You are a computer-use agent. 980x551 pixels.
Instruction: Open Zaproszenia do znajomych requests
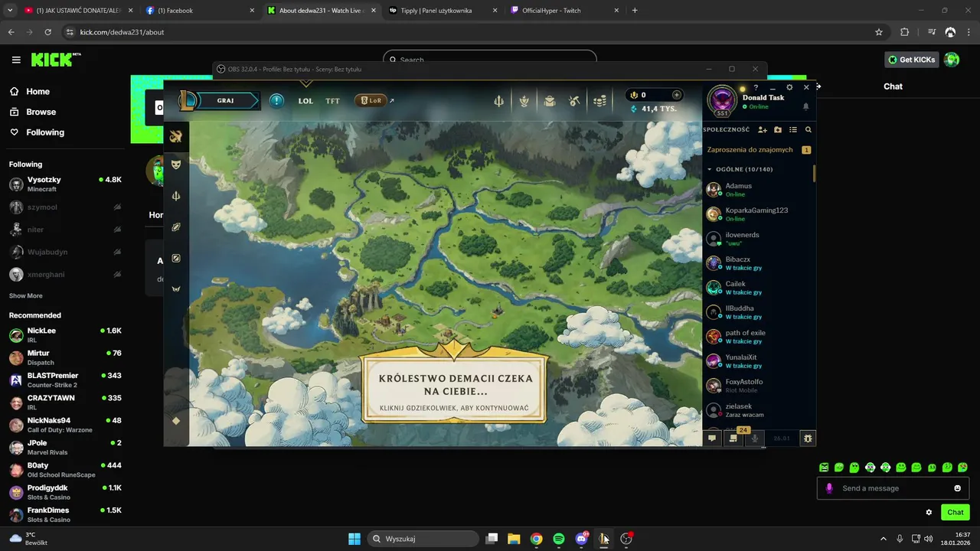pos(758,150)
